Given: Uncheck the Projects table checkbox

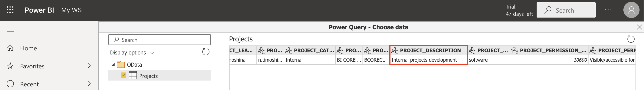Looking at the screenshot, I should pos(123,75).
